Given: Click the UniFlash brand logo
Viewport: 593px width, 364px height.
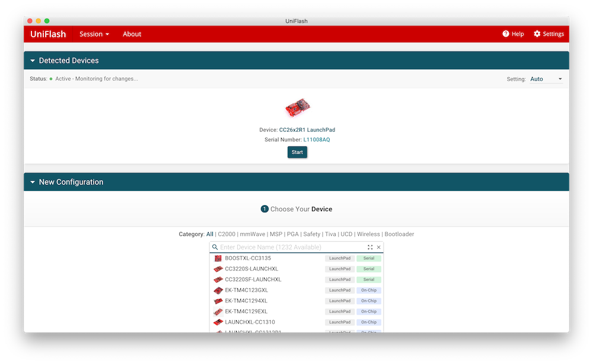Looking at the screenshot, I should (48, 34).
